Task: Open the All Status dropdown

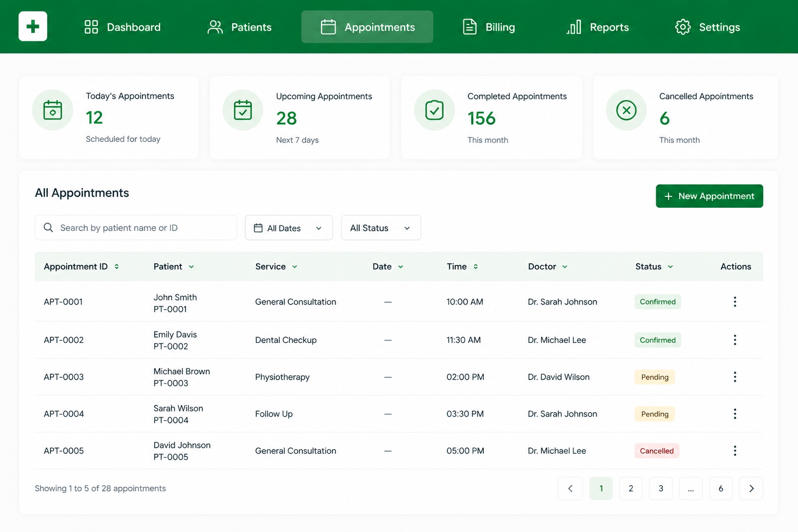Action: 381,228
